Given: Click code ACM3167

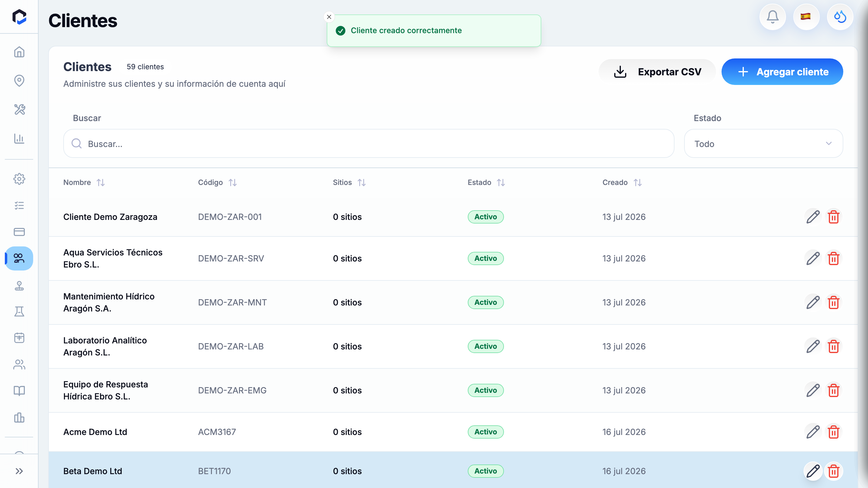Looking at the screenshot, I should click(217, 432).
